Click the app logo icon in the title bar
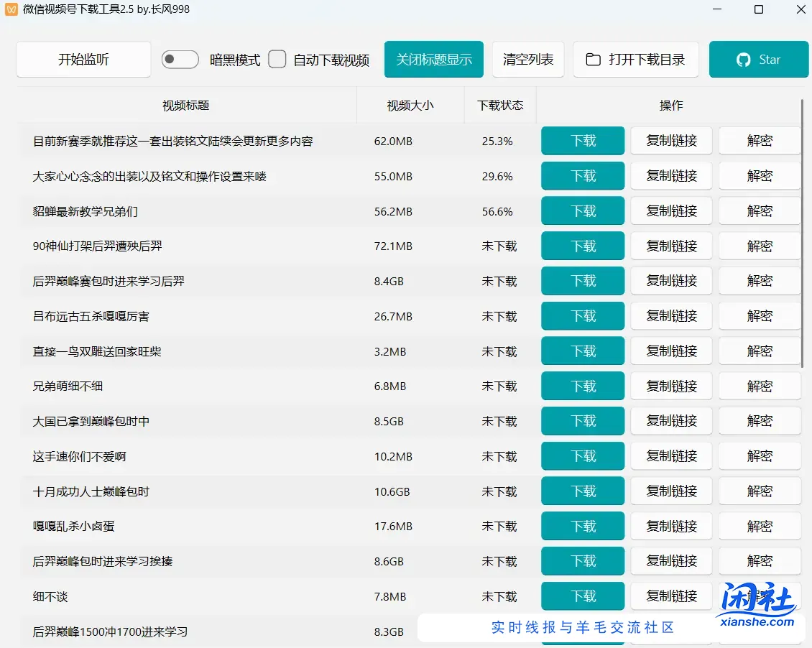812x648 pixels. pos(11,9)
